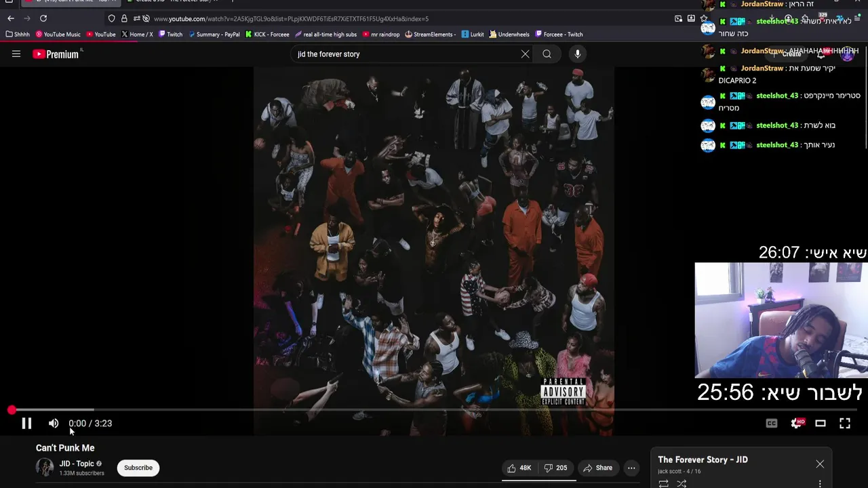Screen dimensions: 868x488
Task: Toggle closed captions (CC) on the player
Action: tap(772, 424)
